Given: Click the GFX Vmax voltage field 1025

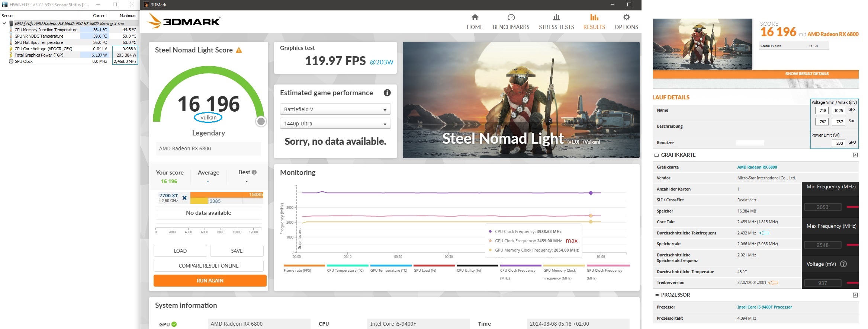Looking at the screenshot, I should [x=838, y=111].
